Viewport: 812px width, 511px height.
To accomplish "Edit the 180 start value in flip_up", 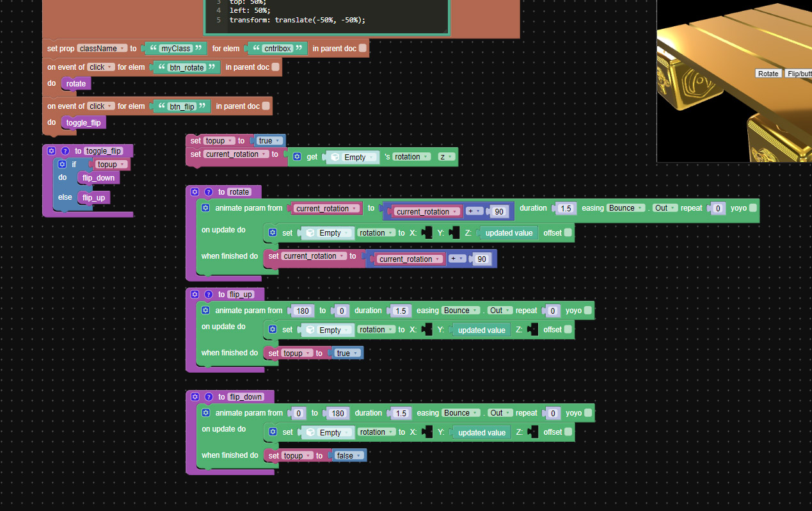I will coord(303,311).
